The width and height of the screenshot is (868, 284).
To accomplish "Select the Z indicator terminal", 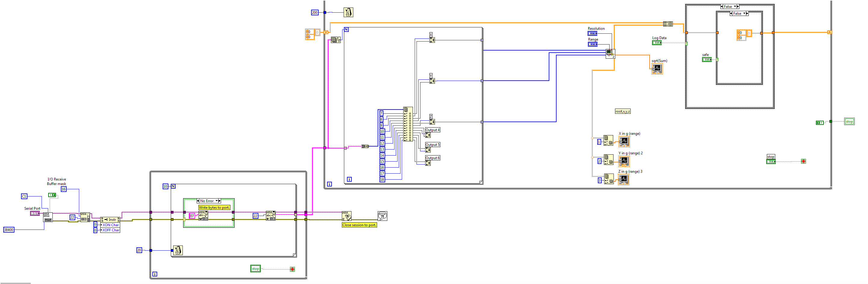I will click(x=432, y=122).
